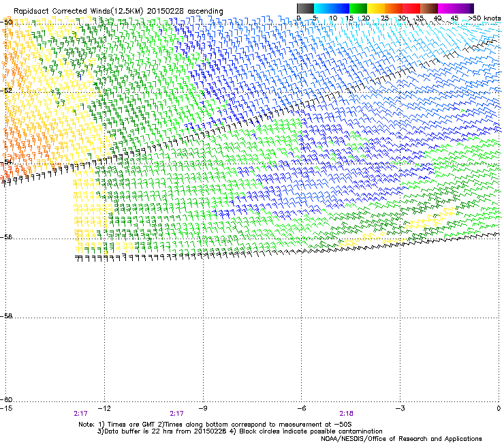Click the '2:17' time label beside '-12'

pos(80,414)
